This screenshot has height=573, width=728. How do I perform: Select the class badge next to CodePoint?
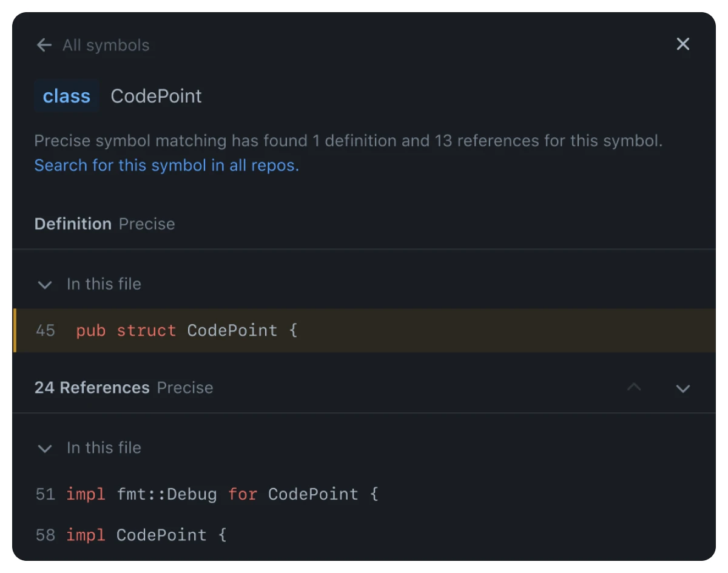(x=67, y=95)
